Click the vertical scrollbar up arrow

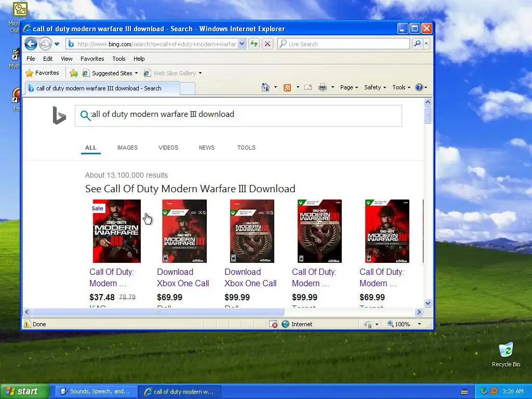(x=428, y=102)
